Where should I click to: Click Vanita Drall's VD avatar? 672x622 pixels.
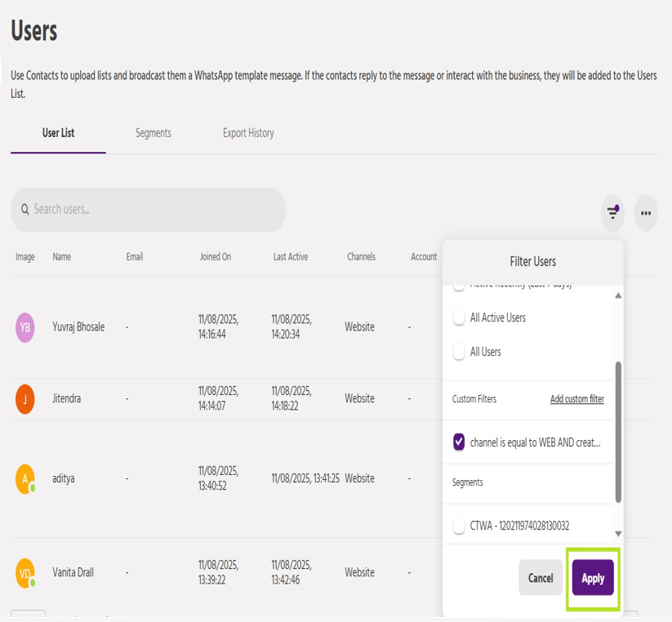[25, 573]
